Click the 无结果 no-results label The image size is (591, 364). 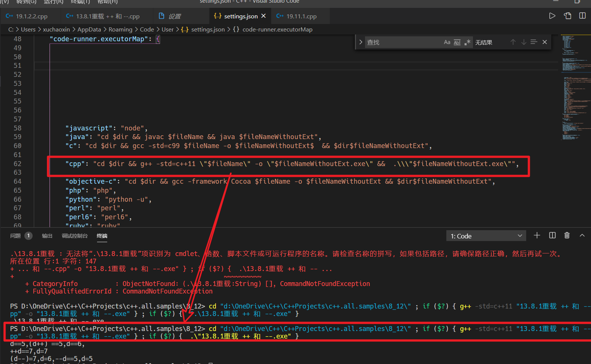pyautogui.click(x=484, y=42)
